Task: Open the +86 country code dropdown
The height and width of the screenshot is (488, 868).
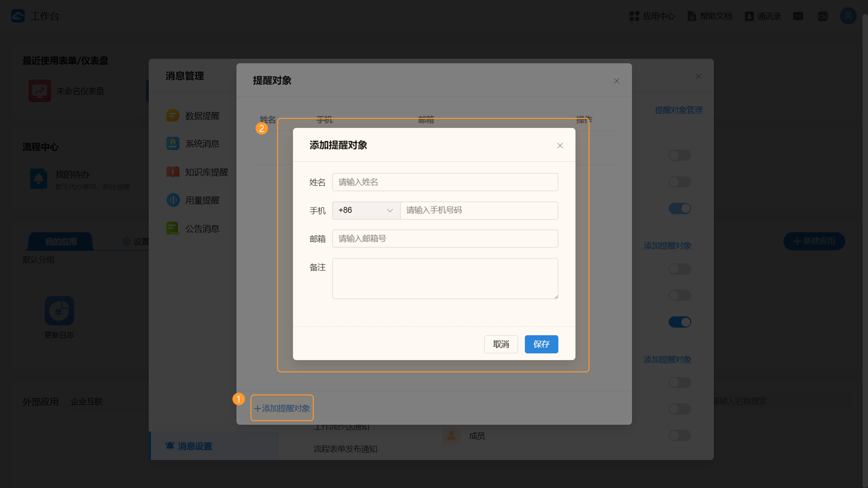Action: point(366,211)
